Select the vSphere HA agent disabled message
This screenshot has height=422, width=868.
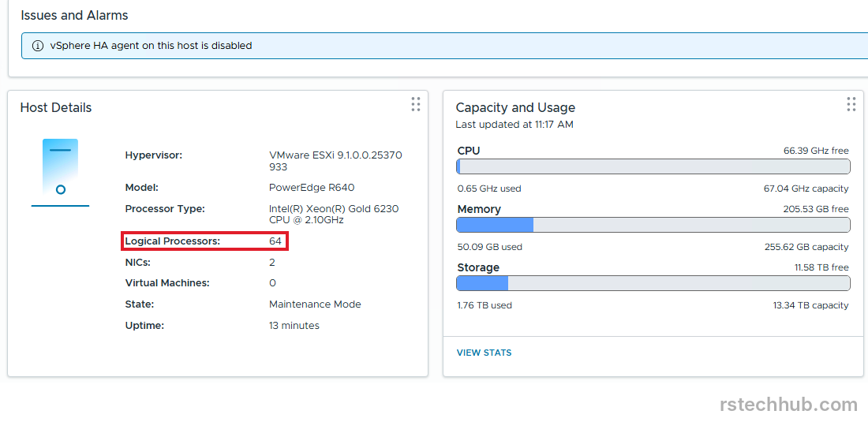point(151,46)
